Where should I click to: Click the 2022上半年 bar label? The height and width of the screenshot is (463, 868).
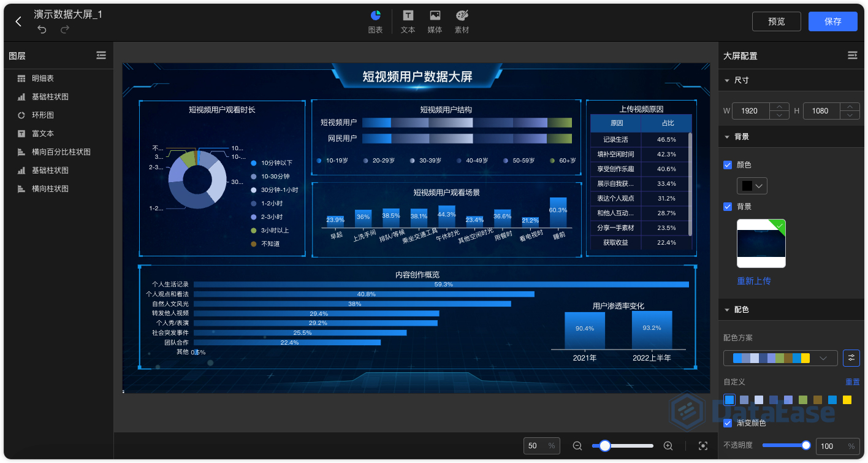652,358
